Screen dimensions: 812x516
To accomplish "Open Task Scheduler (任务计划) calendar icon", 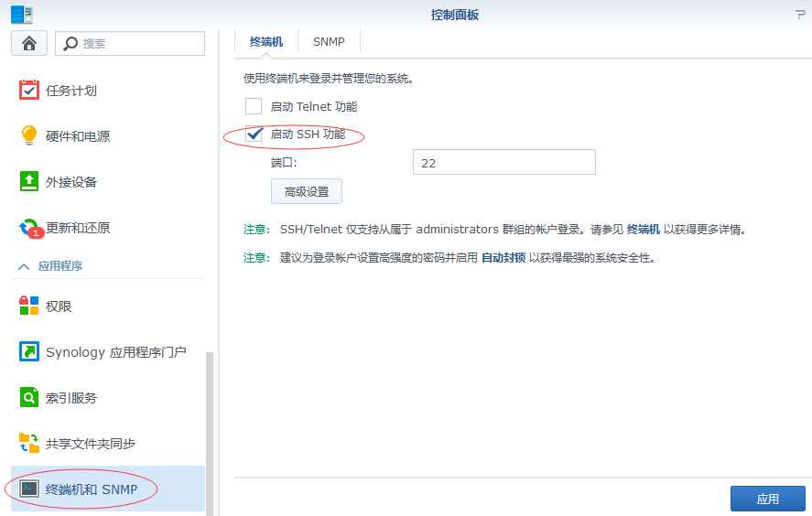I will 29,90.
